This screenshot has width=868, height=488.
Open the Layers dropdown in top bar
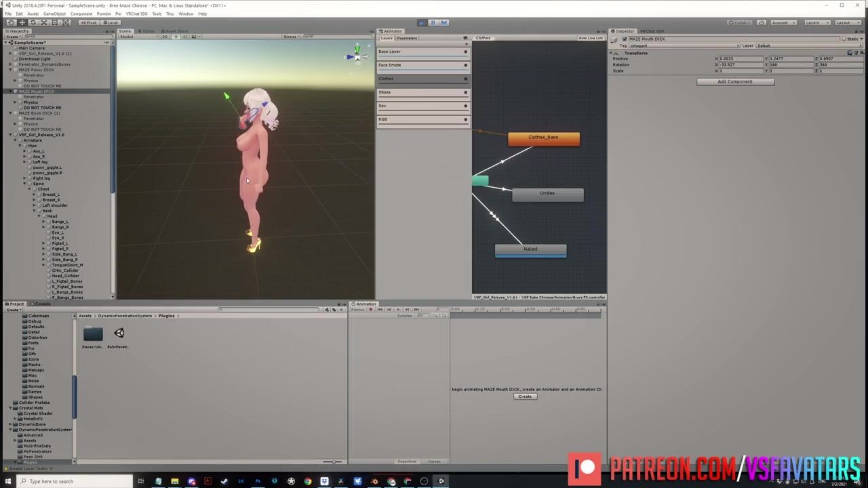[x=816, y=22]
